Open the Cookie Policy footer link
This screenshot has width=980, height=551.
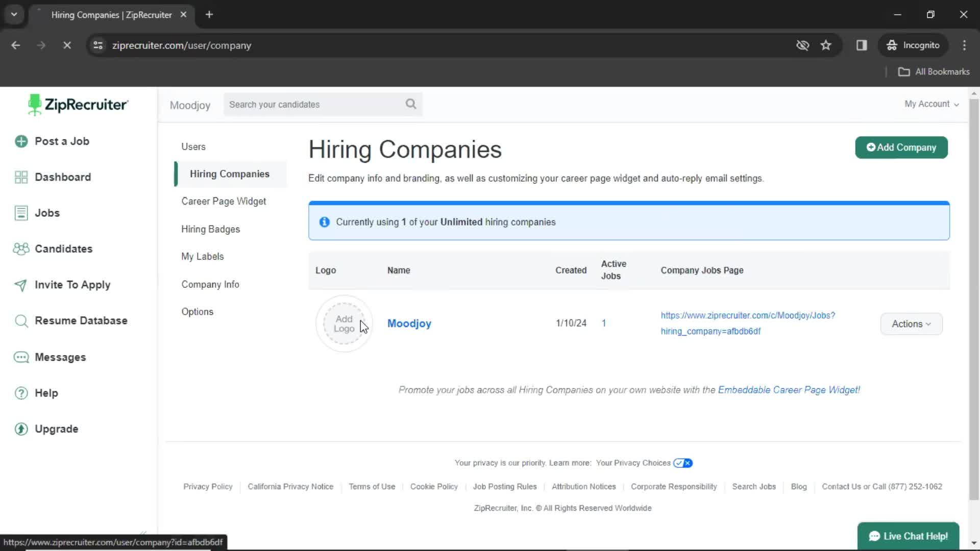pos(434,487)
